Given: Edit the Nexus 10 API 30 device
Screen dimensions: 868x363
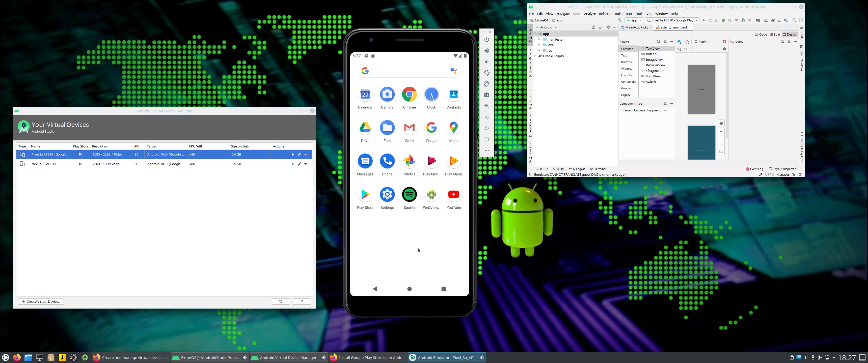Looking at the screenshot, I should (x=299, y=164).
